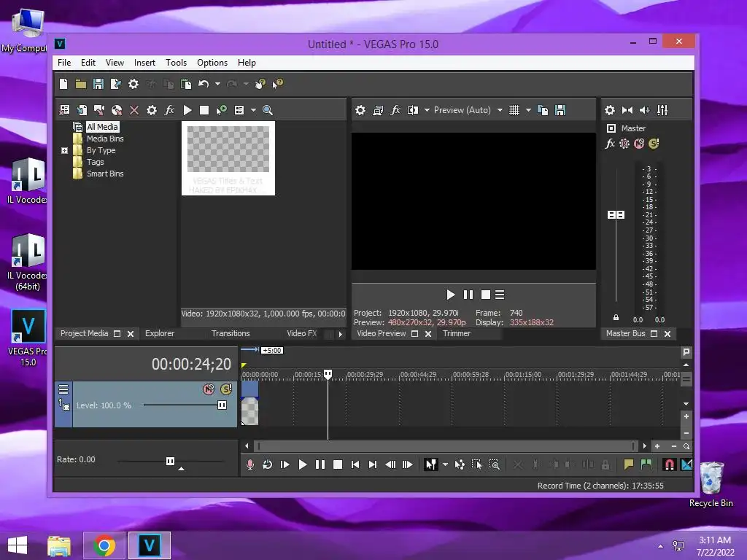Switch to the Video FX tab
The width and height of the screenshot is (747, 560).
click(x=301, y=334)
